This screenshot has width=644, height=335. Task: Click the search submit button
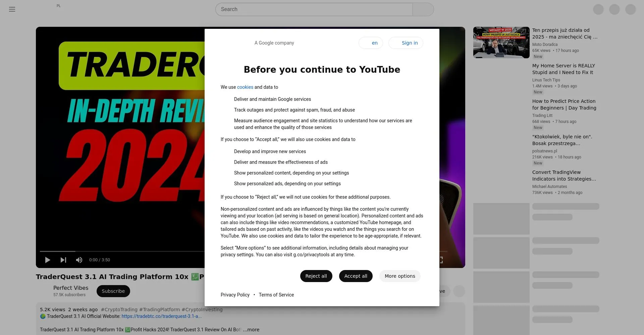[423, 9]
